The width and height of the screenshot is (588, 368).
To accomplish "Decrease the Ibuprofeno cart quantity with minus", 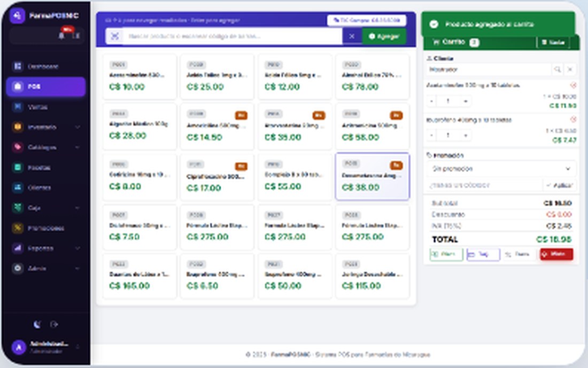I will point(431,135).
